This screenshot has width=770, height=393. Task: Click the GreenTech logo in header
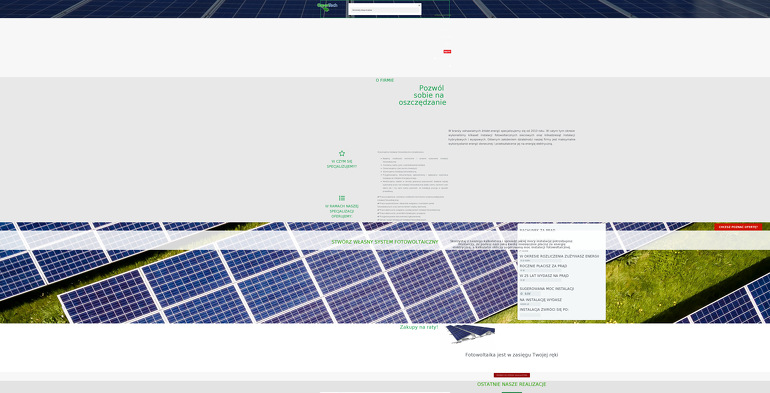click(x=325, y=6)
